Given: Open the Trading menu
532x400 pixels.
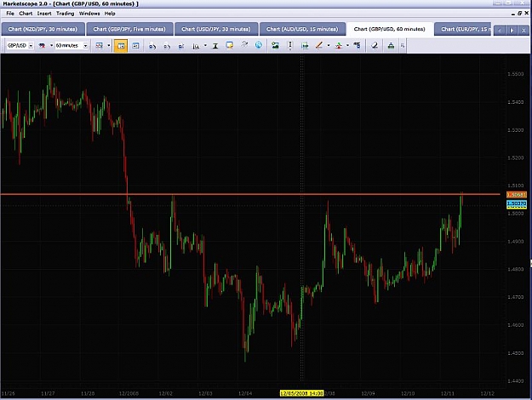Looking at the screenshot, I should (66, 14).
